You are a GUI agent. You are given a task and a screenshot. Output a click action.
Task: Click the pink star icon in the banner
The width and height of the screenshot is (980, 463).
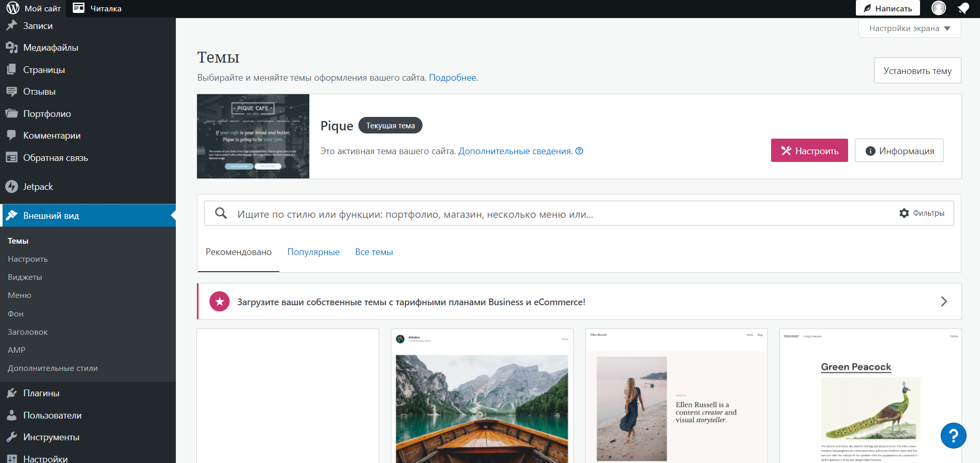220,302
